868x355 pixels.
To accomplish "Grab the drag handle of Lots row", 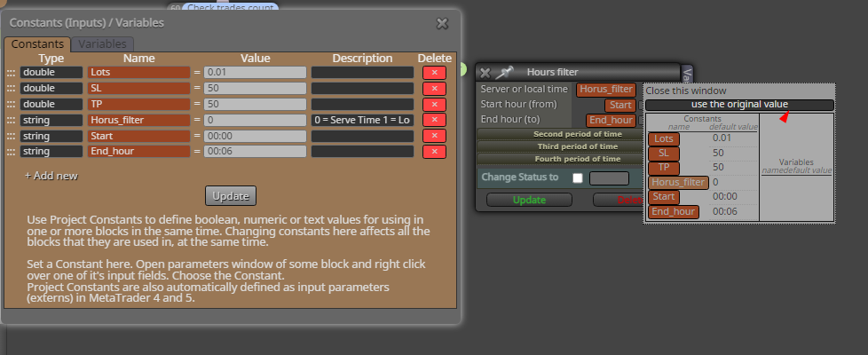I will point(11,73).
